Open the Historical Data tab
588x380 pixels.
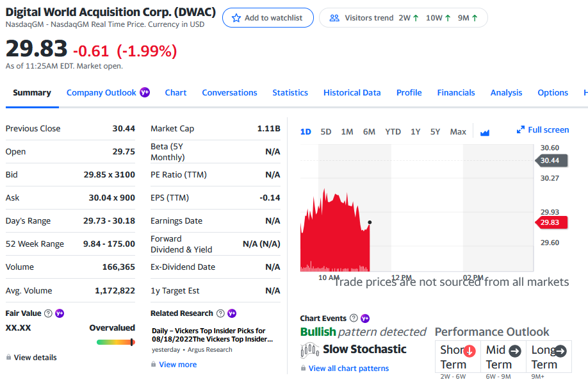352,93
